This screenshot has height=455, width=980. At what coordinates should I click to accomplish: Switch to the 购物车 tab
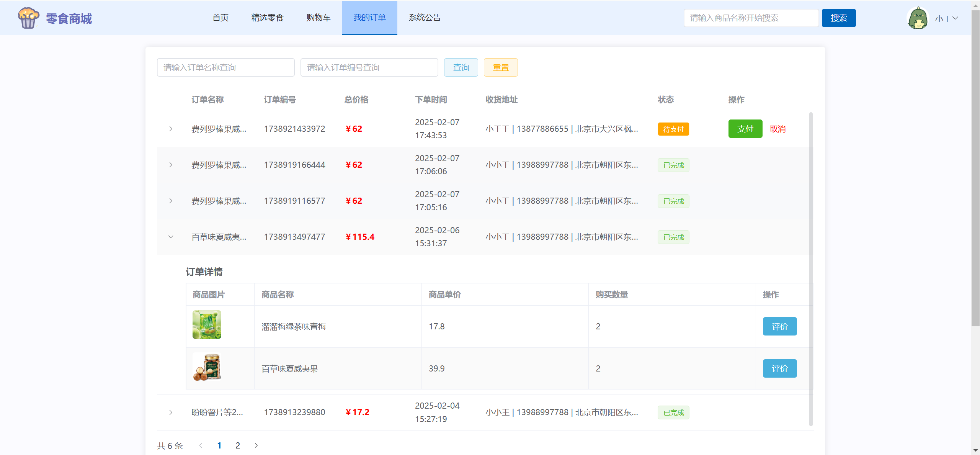[x=318, y=18]
